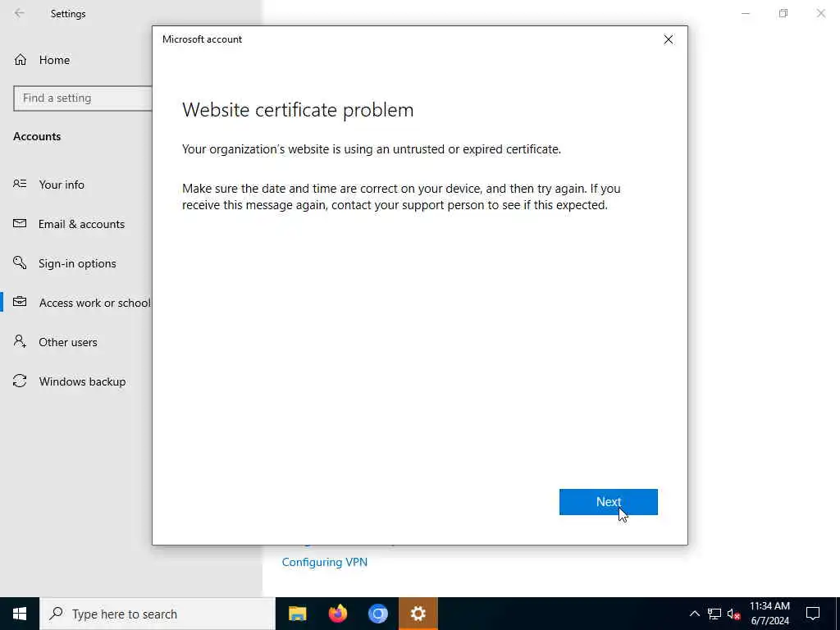Go to Home in Settings sidebar
This screenshot has height=630, width=840.
[54, 60]
